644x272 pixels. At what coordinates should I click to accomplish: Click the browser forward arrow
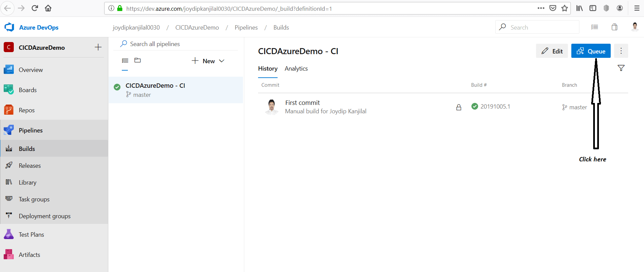pyautogui.click(x=21, y=8)
